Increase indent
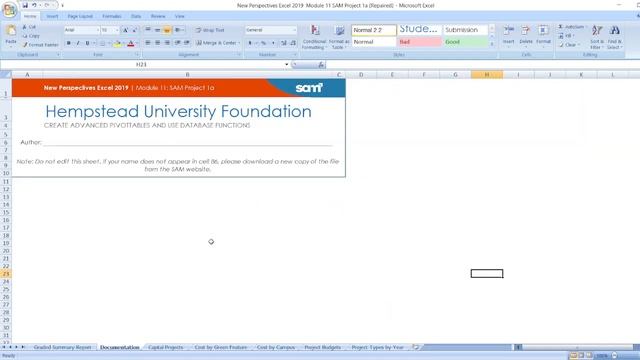This screenshot has height=360, width=640. 187,43
